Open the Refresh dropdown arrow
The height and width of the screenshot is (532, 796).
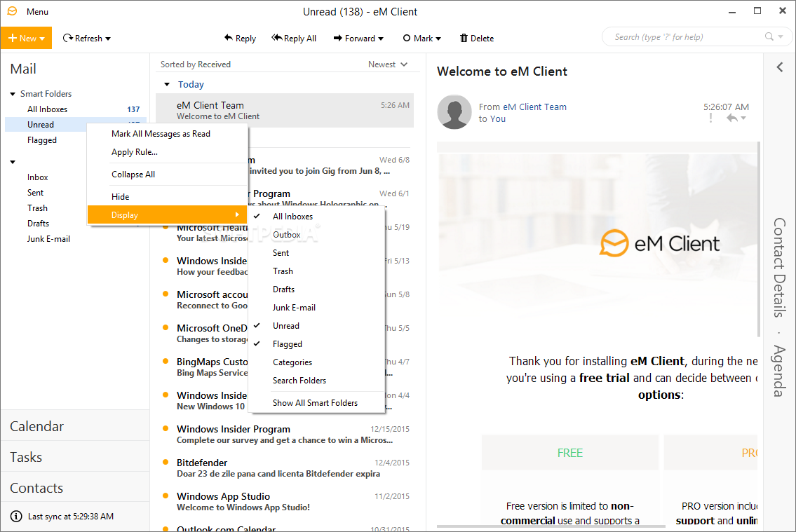(x=107, y=39)
